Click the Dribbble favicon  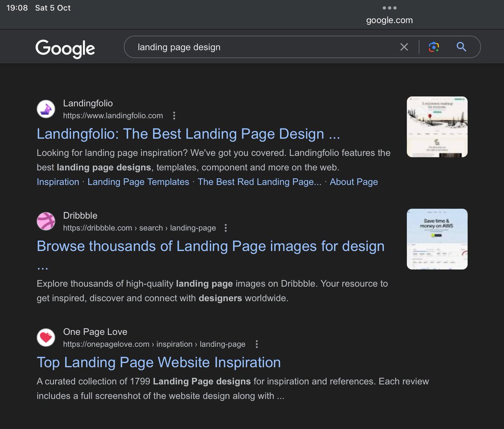pos(46,221)
